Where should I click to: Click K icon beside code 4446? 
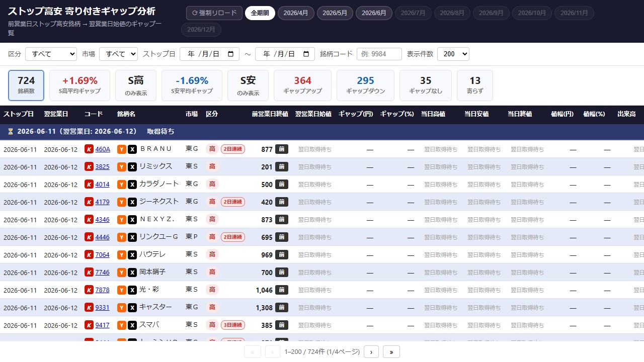pos(89,237)
